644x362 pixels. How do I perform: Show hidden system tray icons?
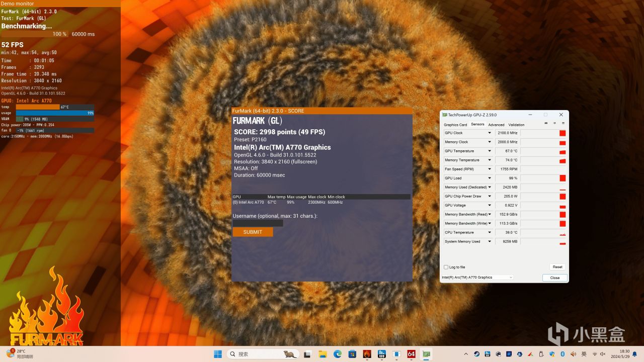point(467,354)
